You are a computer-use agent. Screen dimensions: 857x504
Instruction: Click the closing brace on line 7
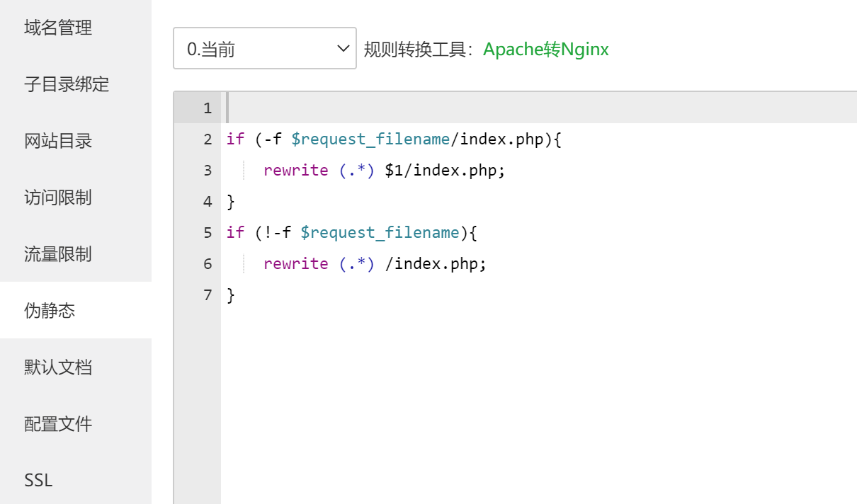click(232, 294)
